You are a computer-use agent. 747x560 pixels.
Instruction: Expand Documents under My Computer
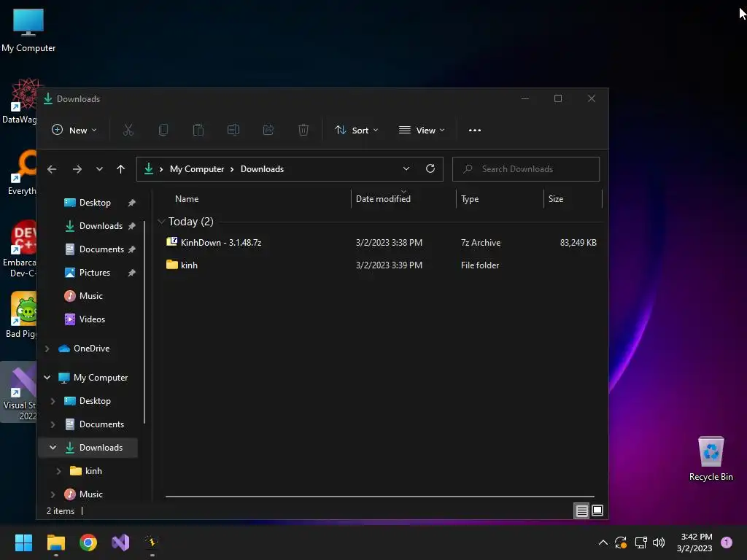pos(53,424)
